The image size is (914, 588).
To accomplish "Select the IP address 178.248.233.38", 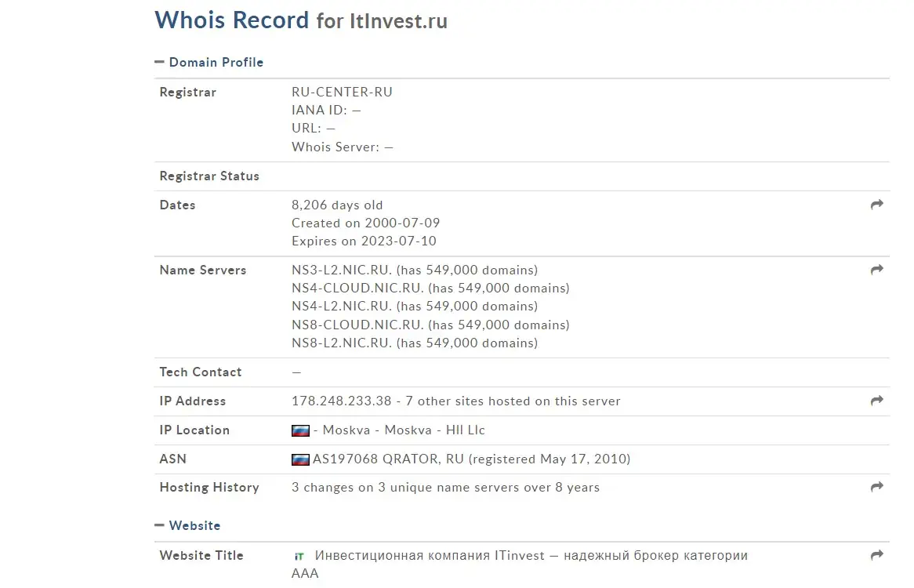I will pyautogui.click(x=342, y=401).
